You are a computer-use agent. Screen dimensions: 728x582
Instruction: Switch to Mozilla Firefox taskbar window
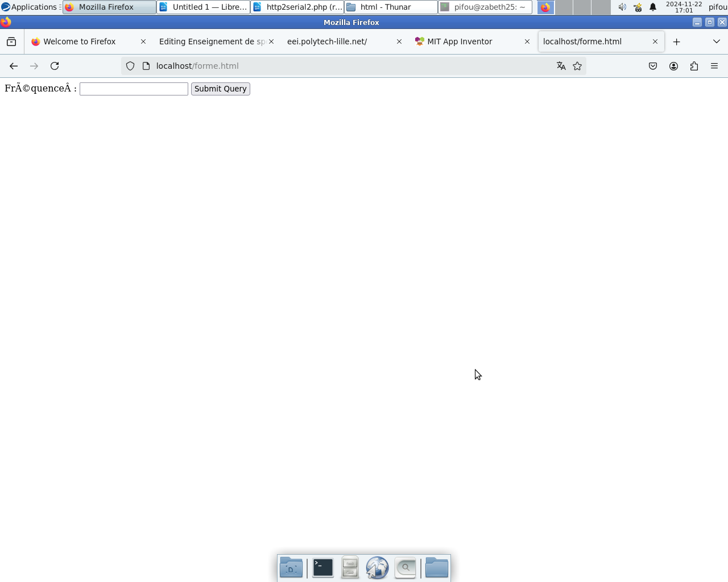pyautogui.click(x=109, y=7)
